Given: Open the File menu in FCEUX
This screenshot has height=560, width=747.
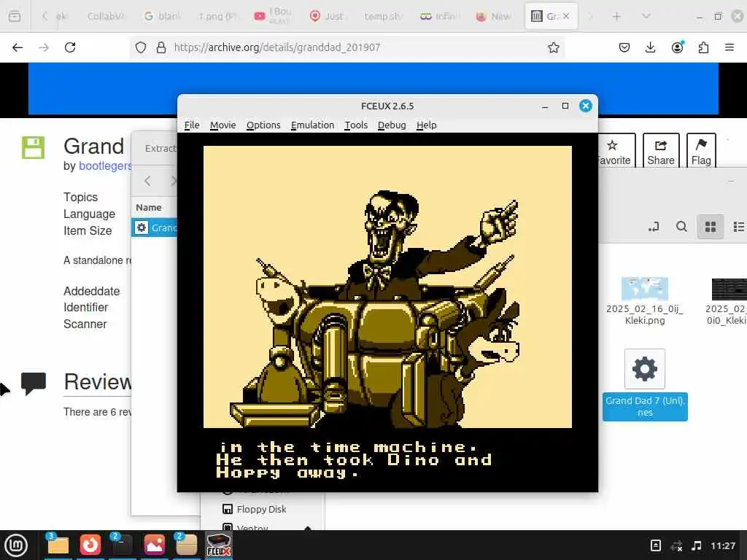Looking at the screenshot, I should point(192,125).
